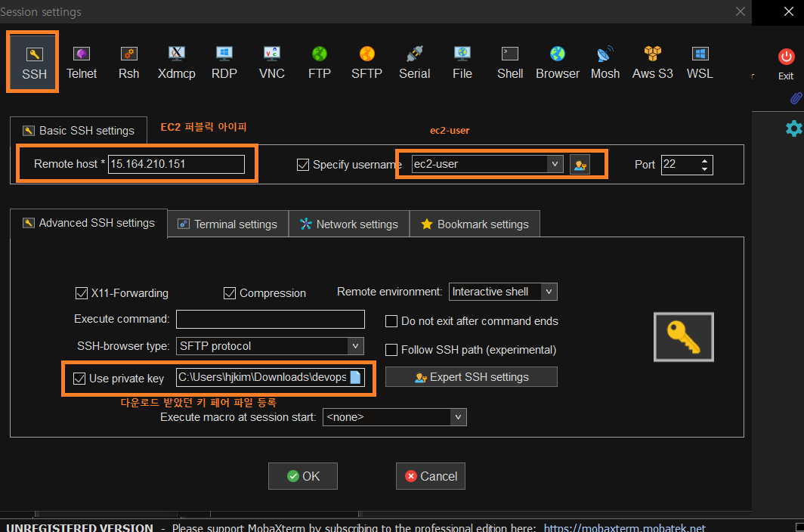Increase the Port number with up arrow
Image resolution: width=804 pixels, height=532 pixels.
click(x=704, y=160)
